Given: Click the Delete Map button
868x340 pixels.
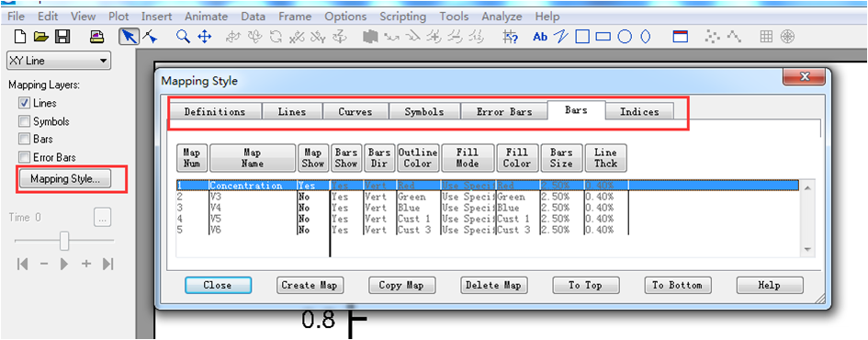Looking at the screenshot, I should (494, 285).
